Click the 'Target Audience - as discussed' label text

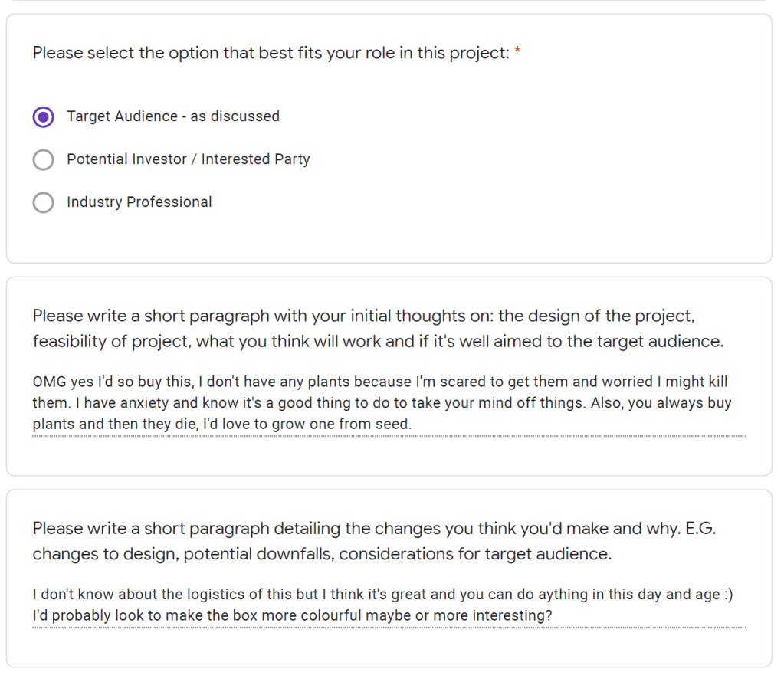(x=172, y=116)
